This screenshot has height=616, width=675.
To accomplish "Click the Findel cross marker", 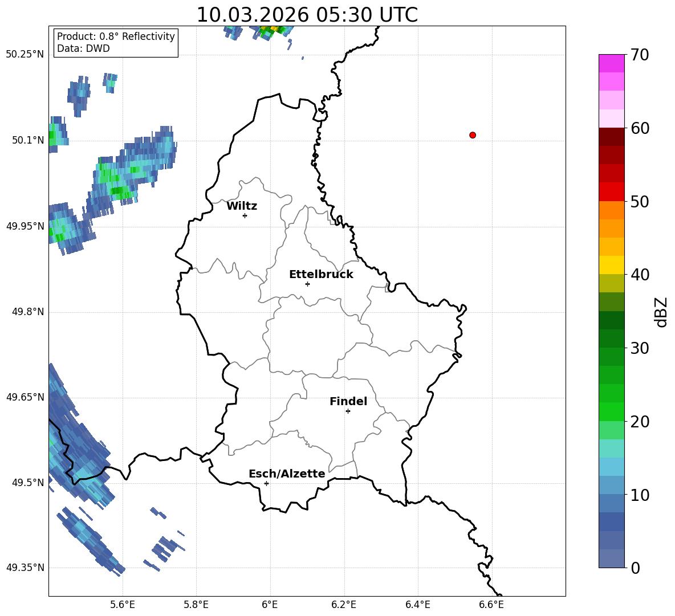I will [348, 411].
